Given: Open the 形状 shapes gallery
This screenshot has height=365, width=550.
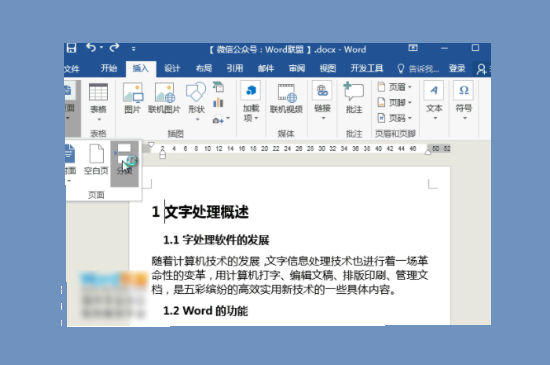Looking at the screenshot, I should click(196, 101).
